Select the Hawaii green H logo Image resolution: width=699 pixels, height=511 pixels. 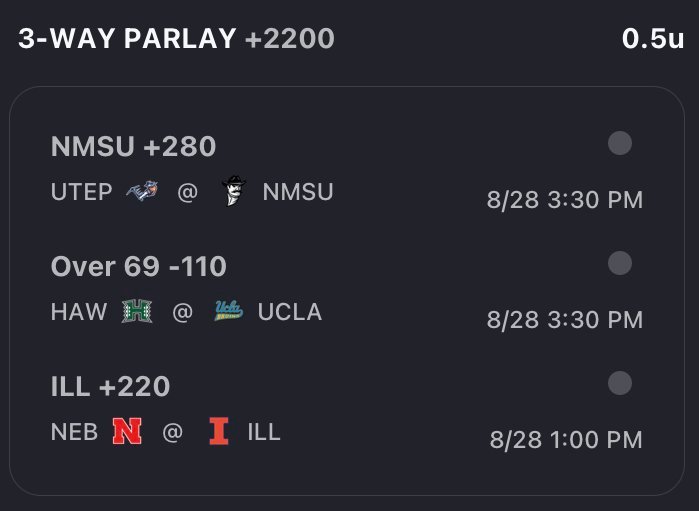click(x=137, y=311)
